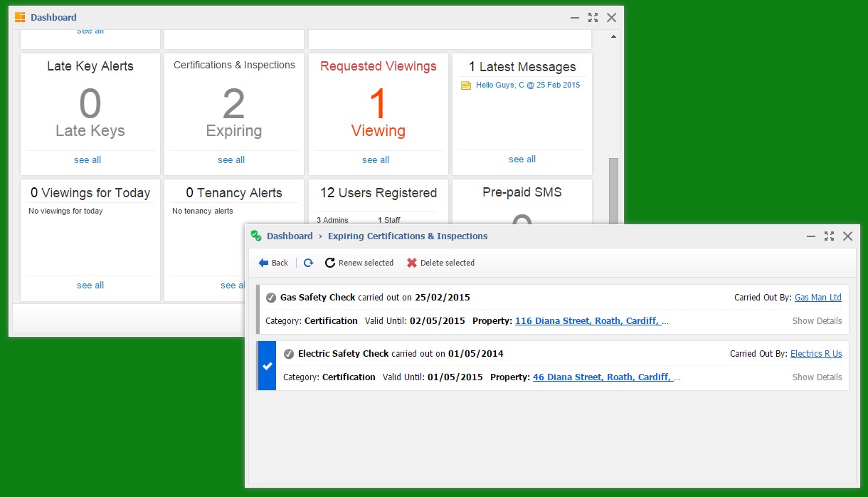This screenshot has height=497, width=868.
Task: Click the orange Dashboard window icon
Action: pyautogui.click(x=20, y=17)
